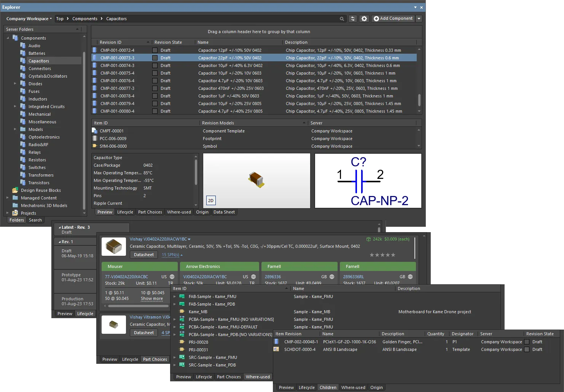Click the globe icon next to the Mouser listing

(172, 277)
